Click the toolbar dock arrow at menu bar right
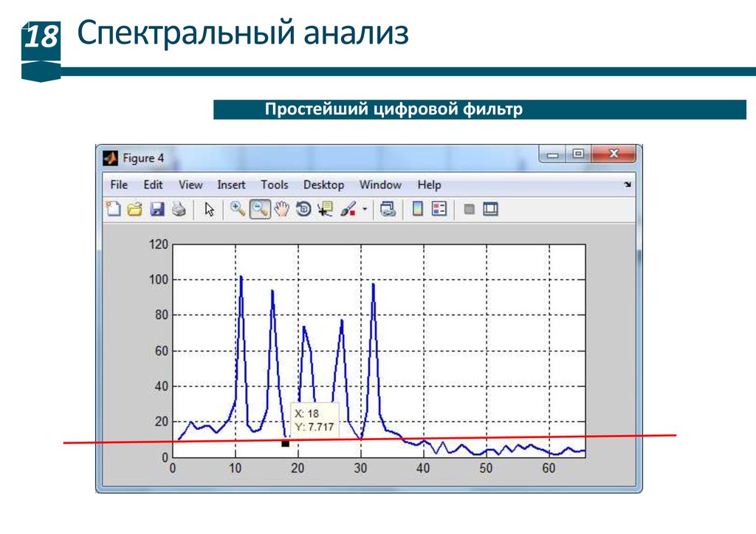This screenshot has width=756, height=534. click(628, 185)
